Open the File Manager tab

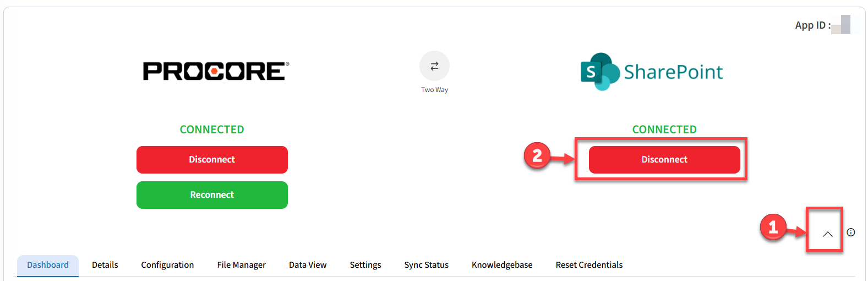point(241,265)
